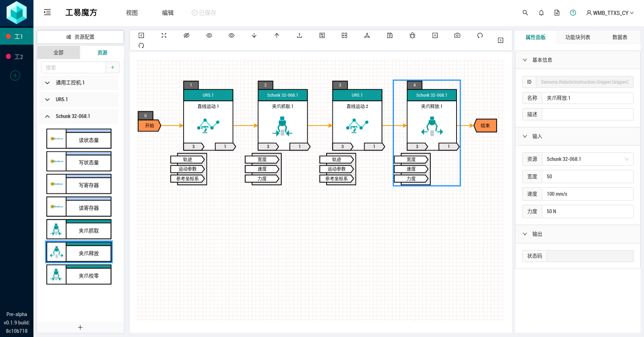
Task: Select the 全部 tab in the resource panel
Action: [x=59, y=53]
